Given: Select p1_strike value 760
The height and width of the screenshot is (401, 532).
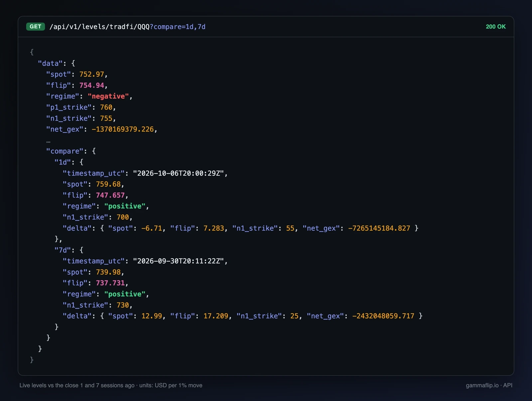Looking at the screenshot, I should pyautogui.click(x=106, y=107).
